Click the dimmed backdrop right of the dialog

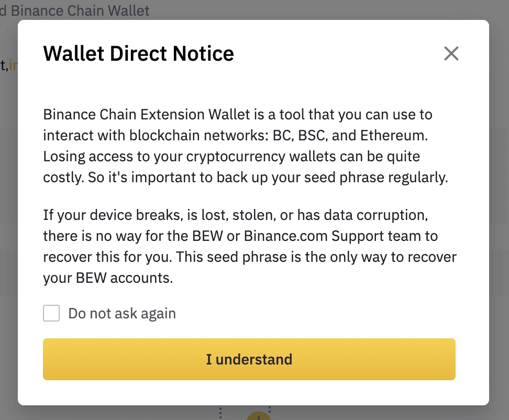click(x=499, y=209)
